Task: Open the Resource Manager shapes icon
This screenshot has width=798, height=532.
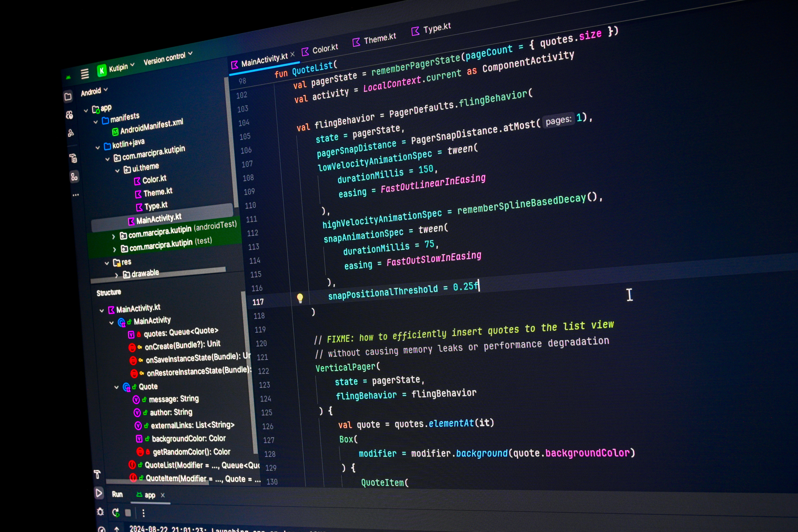Action: pos(71,133)
